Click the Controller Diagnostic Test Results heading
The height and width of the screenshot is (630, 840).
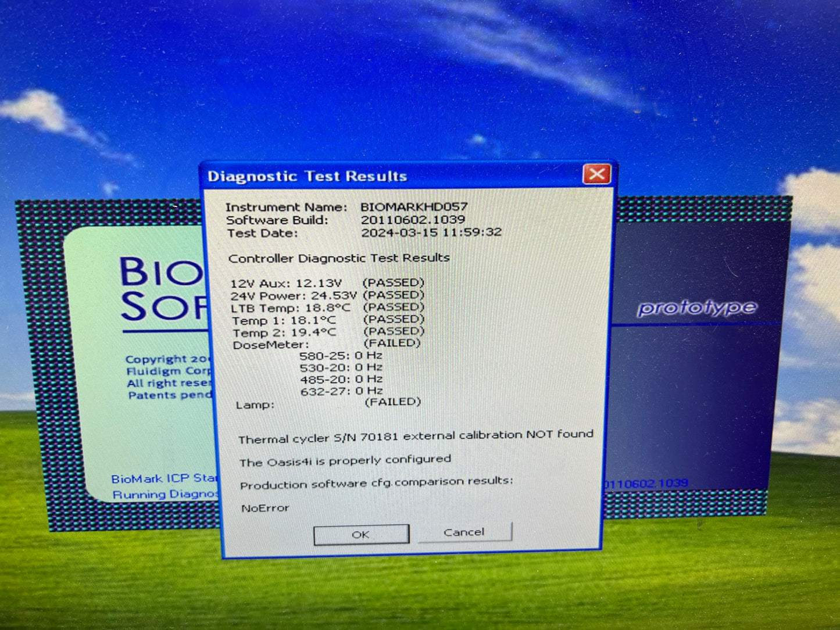click(339, 258)
